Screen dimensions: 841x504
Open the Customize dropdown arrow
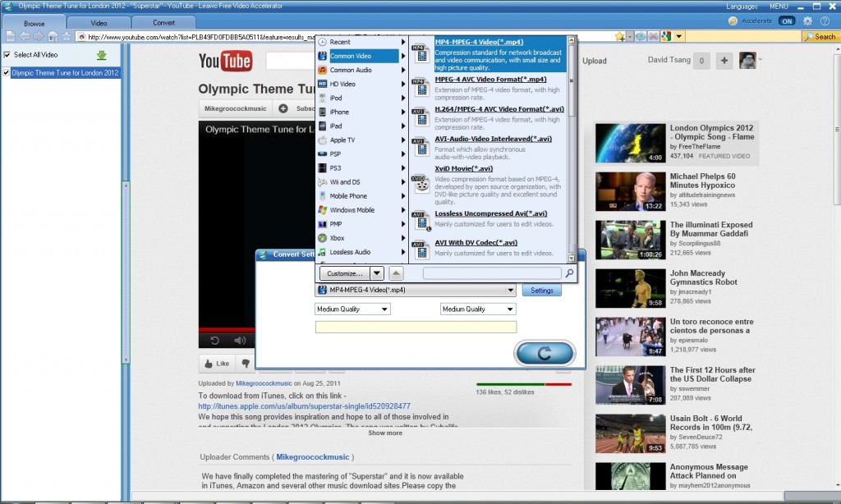click(x=376, y=273)
